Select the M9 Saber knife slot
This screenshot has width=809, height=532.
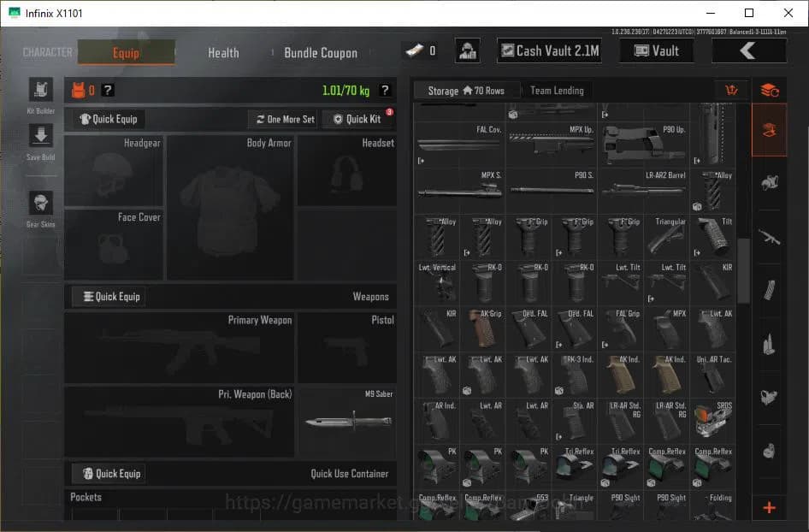[x=347, y=423]
